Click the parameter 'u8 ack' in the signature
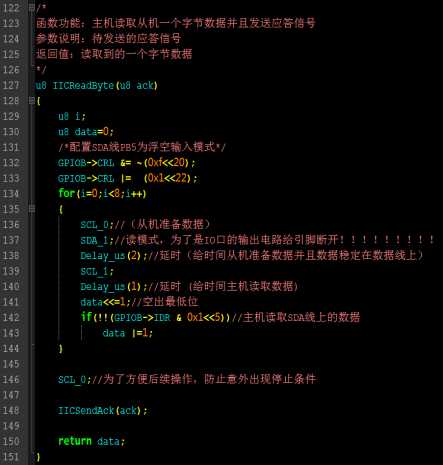The width and height of the screenshot is (443, 465). [137, 86]
